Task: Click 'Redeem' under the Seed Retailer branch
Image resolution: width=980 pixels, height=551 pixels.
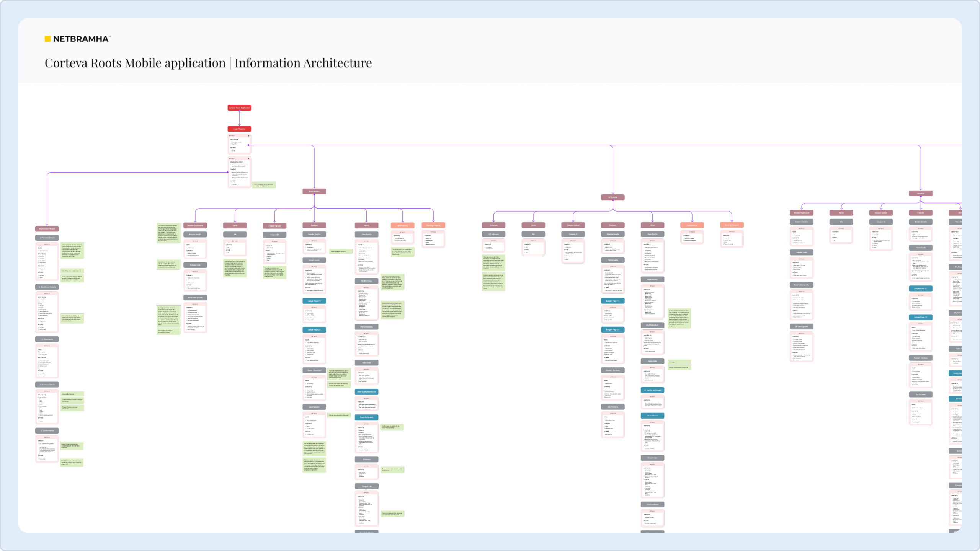Action: [x=314, y=225]
